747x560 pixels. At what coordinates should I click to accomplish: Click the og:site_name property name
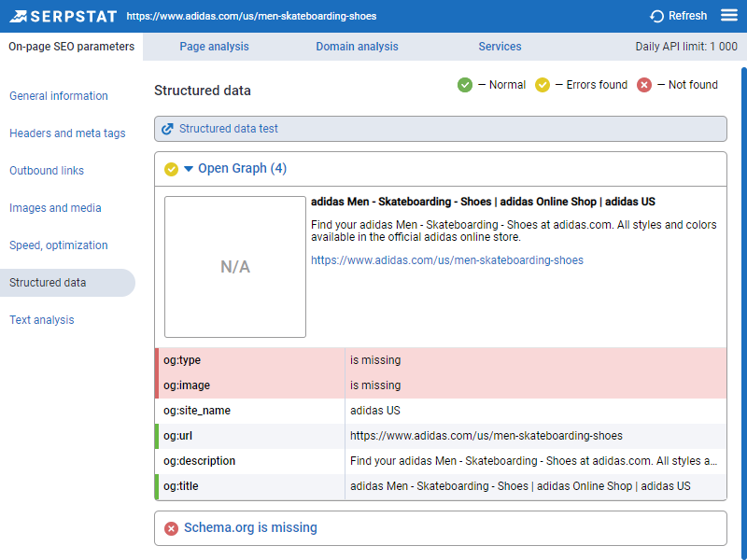tap(197, 411)
